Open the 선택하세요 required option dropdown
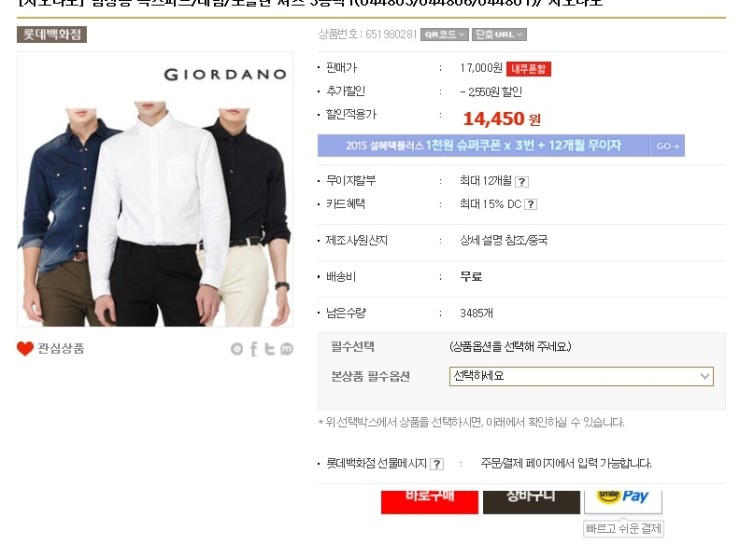This screenshot has height=558, width=740. pyautogui.click(x=581, y=376)
